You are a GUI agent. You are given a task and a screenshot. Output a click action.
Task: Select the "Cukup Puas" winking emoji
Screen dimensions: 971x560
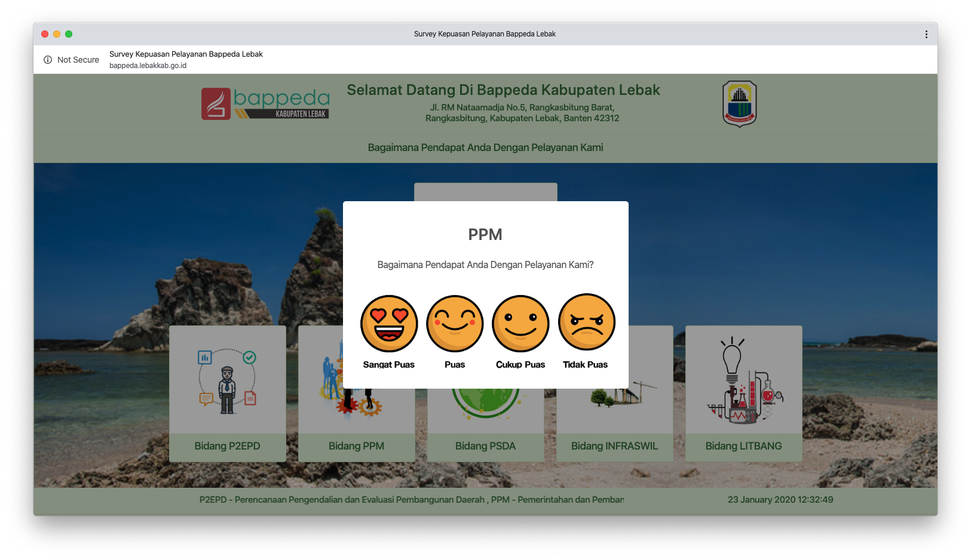(520, 322)
